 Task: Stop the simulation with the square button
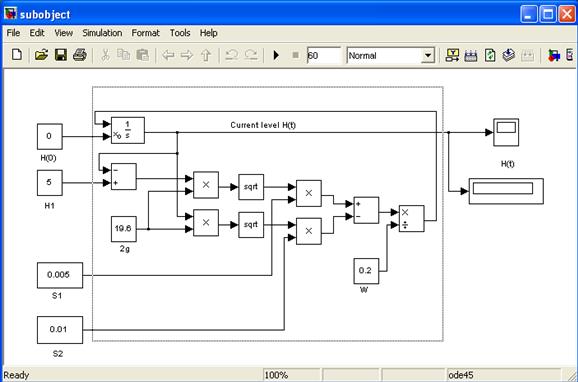[295, 56]
